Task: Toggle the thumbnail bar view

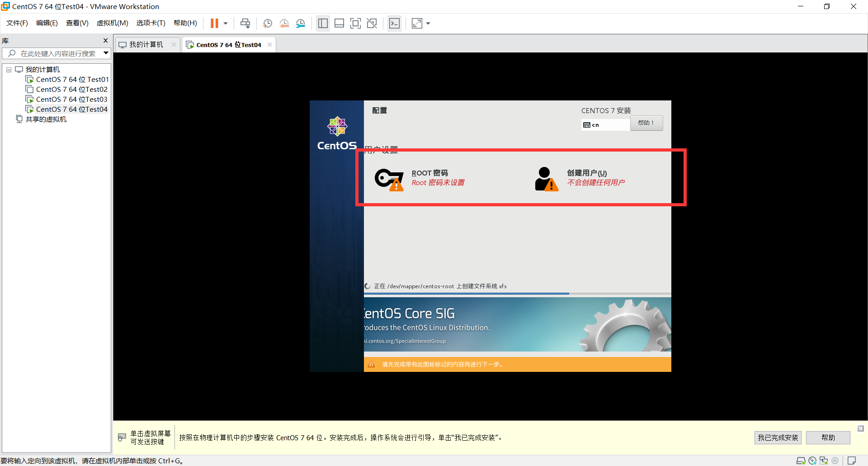Action: (x=339, y=23)
